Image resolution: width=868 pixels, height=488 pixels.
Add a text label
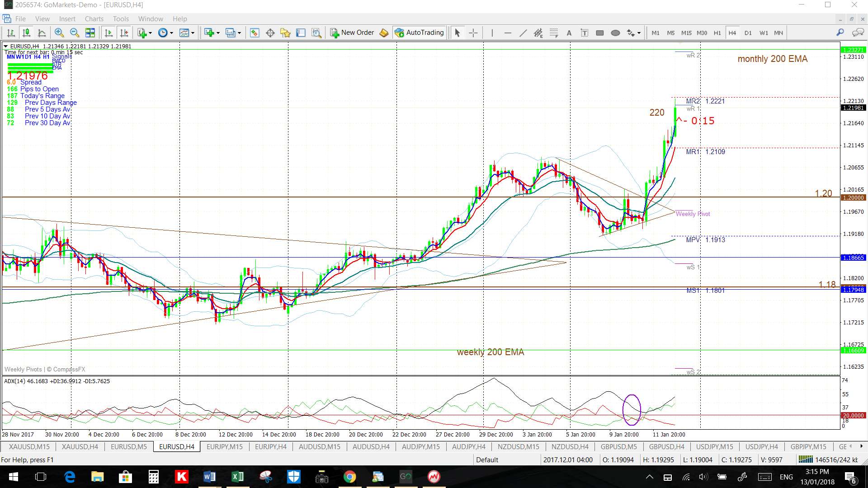(584, 33)
